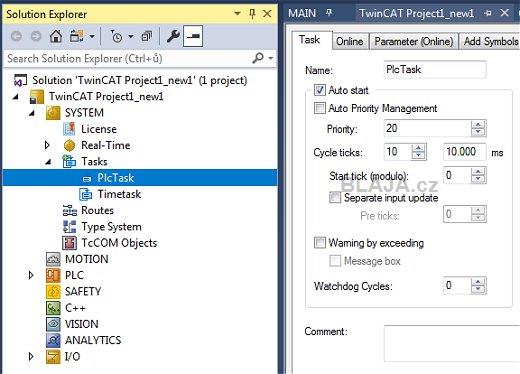The image size is (520, 374).
Task: Open the Parameter (Online) tab
Action: [413, 41]
